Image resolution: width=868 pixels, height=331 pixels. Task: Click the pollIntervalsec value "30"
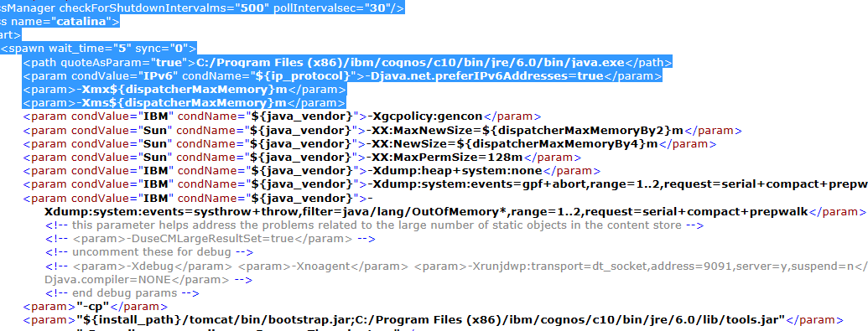click(x=377, y=8)
